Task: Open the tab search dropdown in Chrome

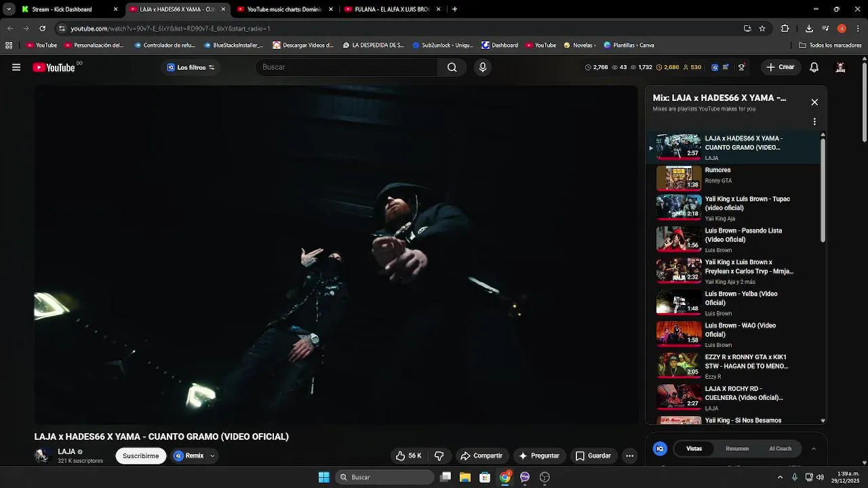Action: 9,9
